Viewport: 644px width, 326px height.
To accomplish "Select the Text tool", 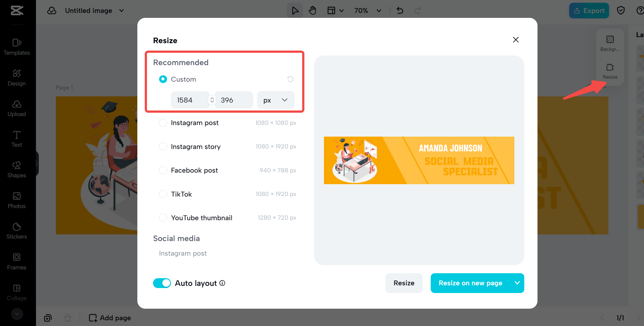I will coord(17,139).
